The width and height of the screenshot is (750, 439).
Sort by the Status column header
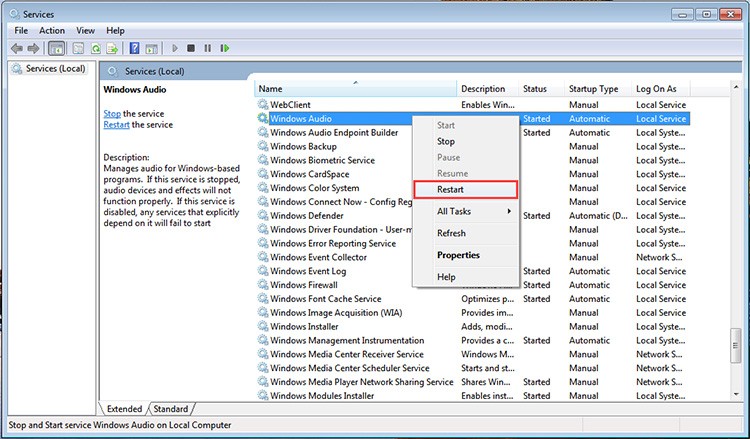[x=541, y=89]
